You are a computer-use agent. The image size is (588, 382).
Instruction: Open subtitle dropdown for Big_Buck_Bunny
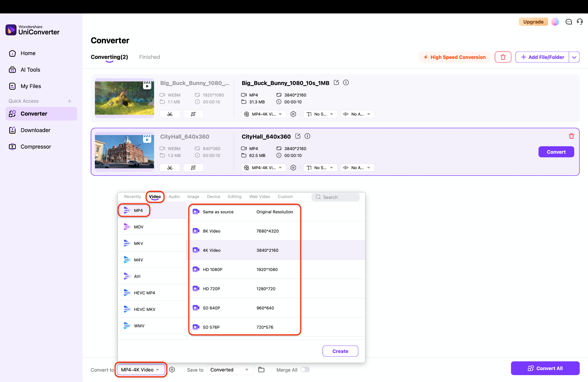point(320,114)
